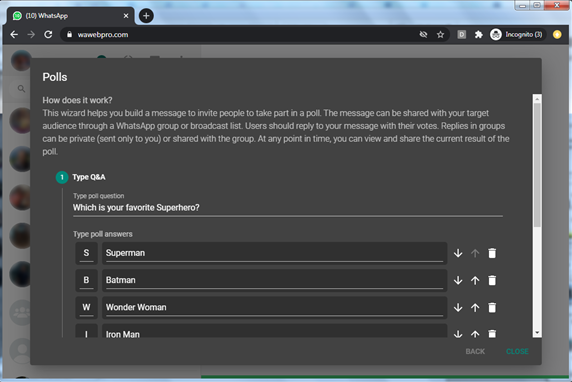Click the Incognito profile indicator
The image size is (572, 382).
[x=517, y=35]
